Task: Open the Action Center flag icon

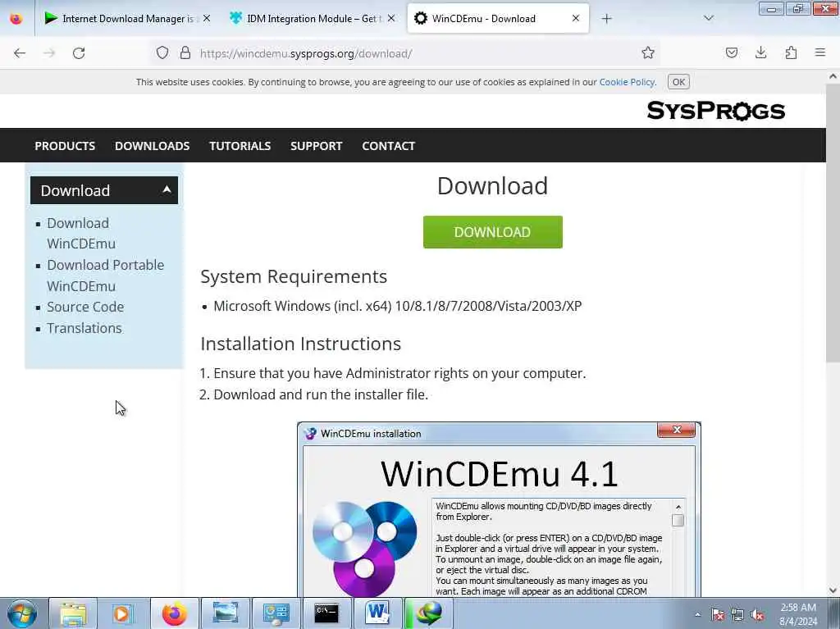Action: point(717,614)
